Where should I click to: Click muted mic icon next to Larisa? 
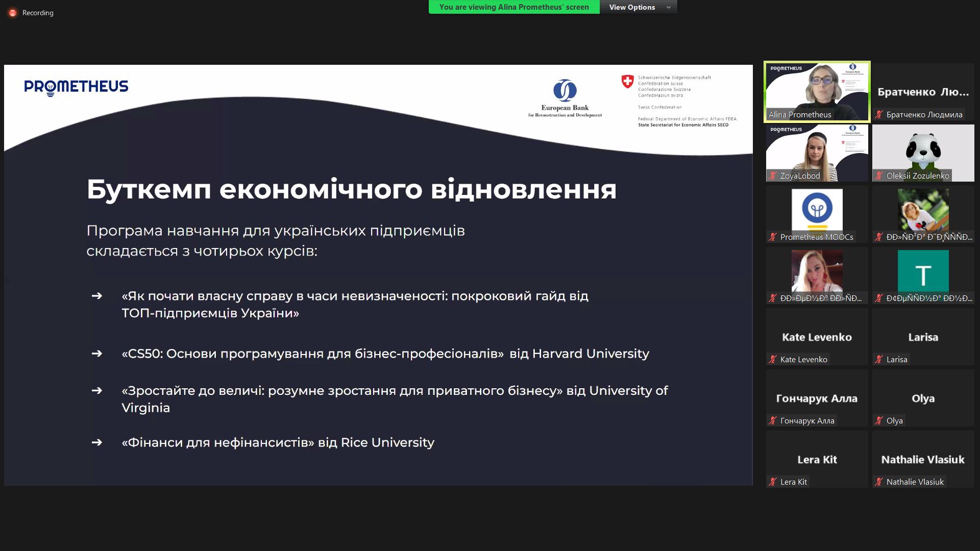pyautogui.click(x=879, y=360)
